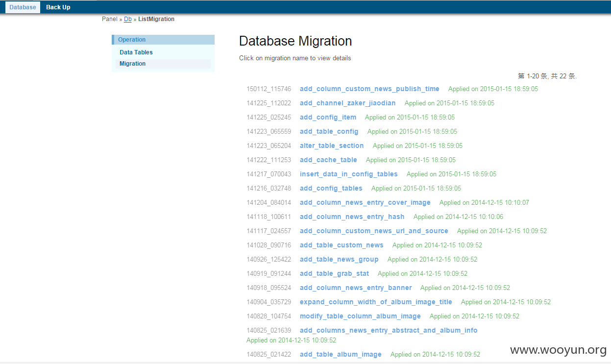Open add_cache_table migration
This screenshot has width=611, height=364.
tap(328, 160)
